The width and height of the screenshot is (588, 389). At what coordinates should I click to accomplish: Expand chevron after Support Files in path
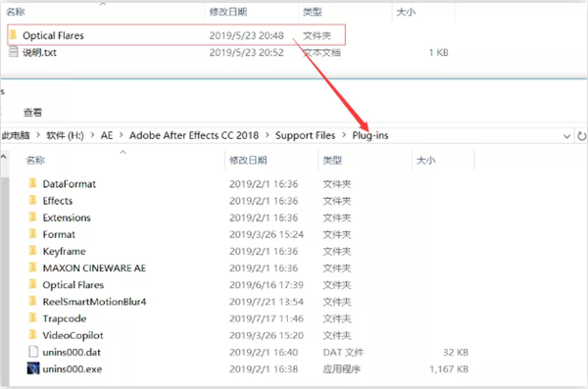tap(344, 135)
